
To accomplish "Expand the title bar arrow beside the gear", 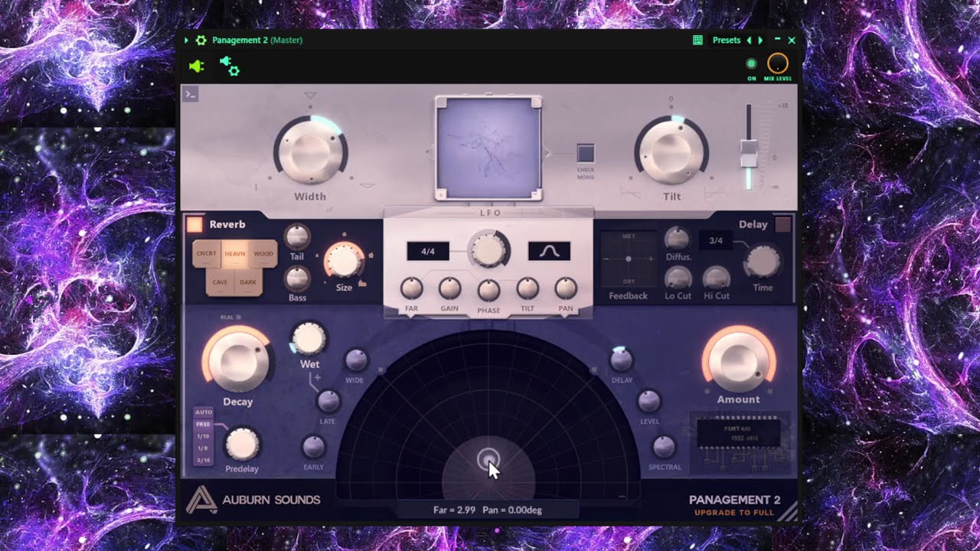I will click(x=187, y=40).
